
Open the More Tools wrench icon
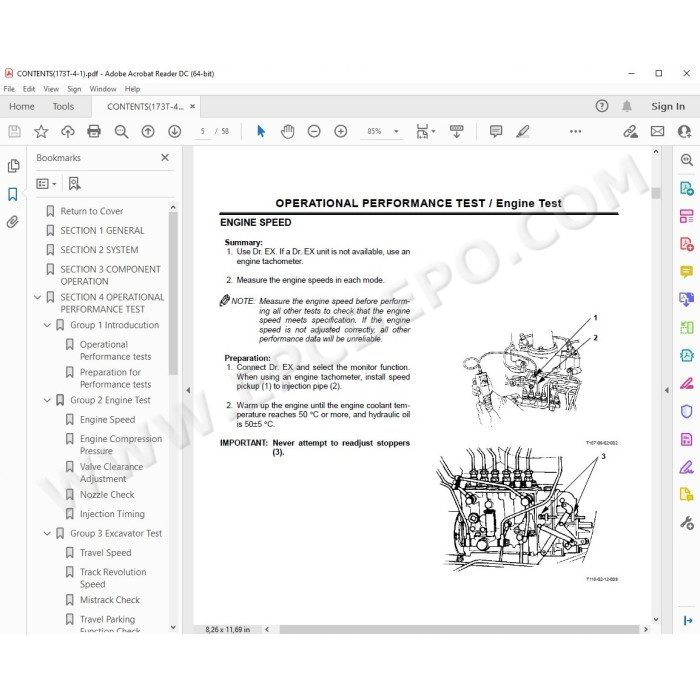(687, 522)
